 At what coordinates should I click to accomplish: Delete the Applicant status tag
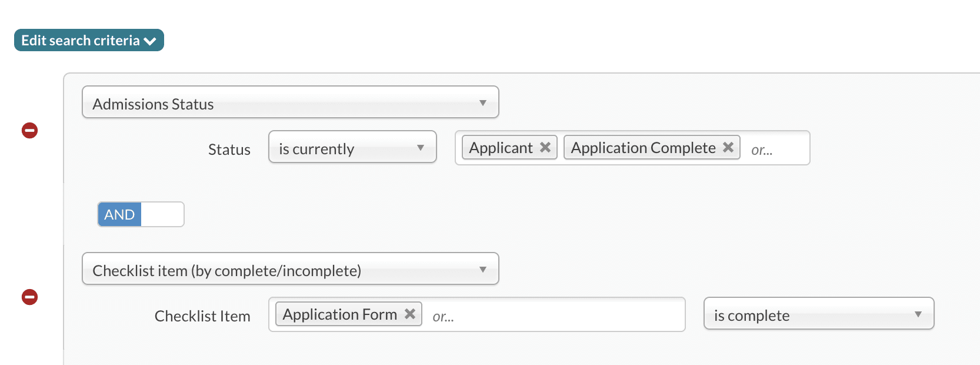click(545, 147)
